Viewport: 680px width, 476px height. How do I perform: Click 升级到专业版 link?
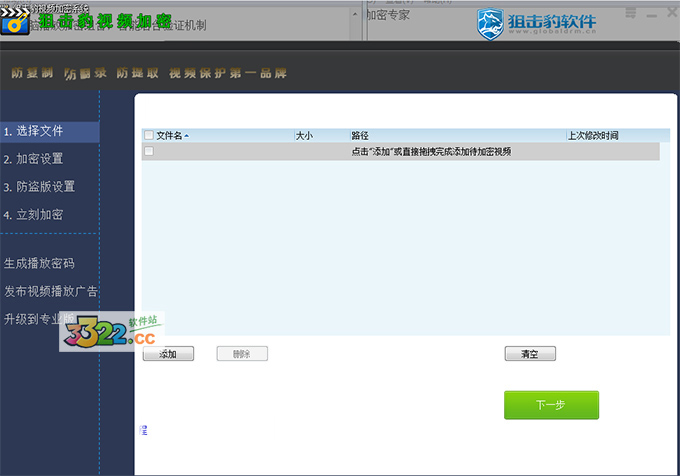pyautogui.click(x=39, y=319)
